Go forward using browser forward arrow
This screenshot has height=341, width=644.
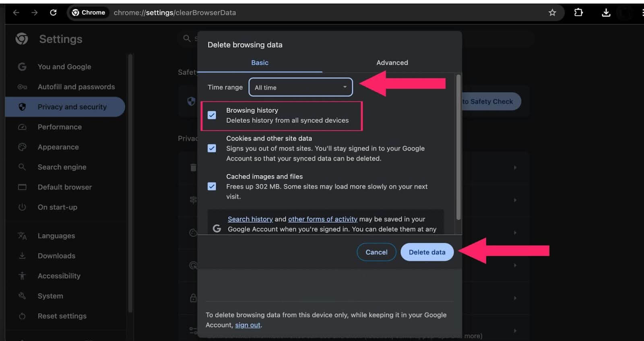tap(35, 12)
